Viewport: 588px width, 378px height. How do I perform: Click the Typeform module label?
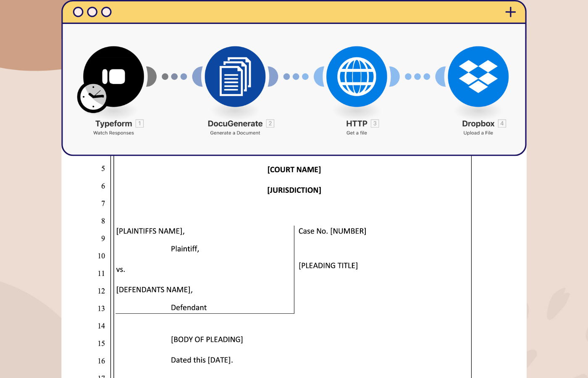pyautogui.click(x=113, y=123)
